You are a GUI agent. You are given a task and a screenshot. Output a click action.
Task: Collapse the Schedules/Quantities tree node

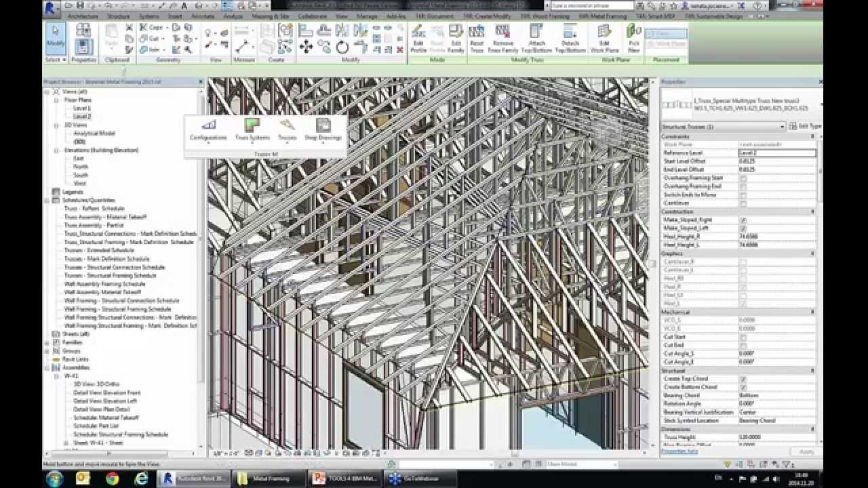(47, 201)
